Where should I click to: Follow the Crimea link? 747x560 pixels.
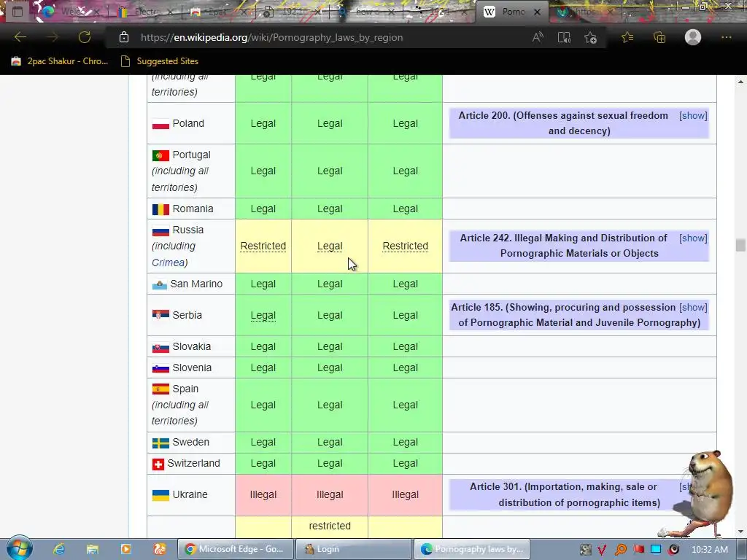pyautogui.click(x=168, y=262)
